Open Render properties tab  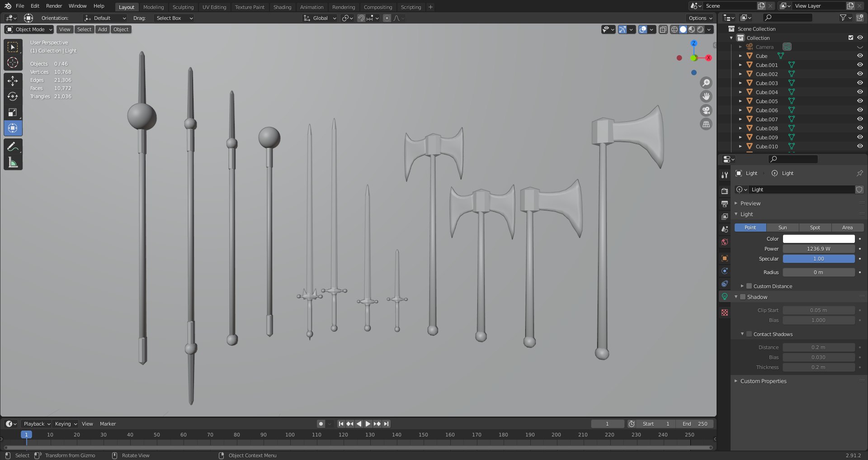pos(725,191)
